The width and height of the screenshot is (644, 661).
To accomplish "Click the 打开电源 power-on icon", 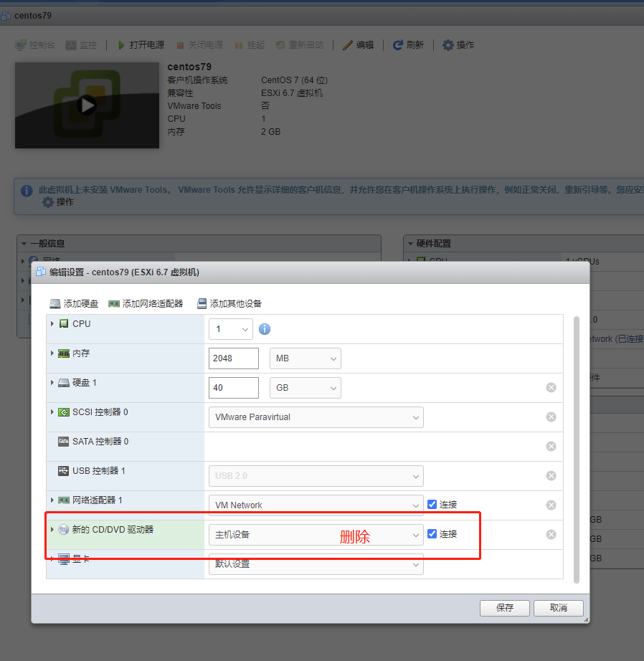I will click(121, 44).
